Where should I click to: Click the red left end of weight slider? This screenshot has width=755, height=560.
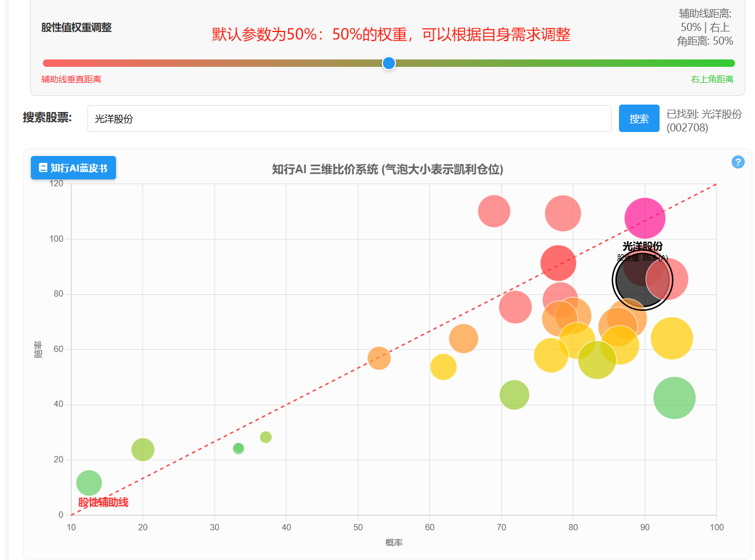[47, 63]
